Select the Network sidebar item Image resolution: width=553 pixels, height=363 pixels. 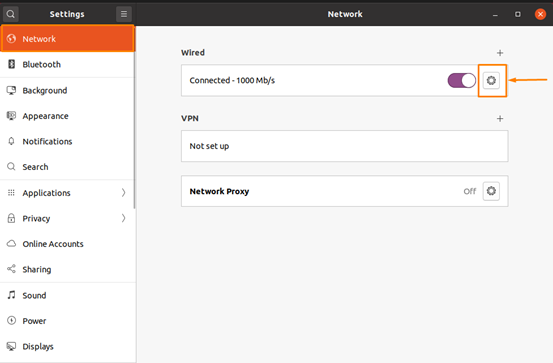[67, 39]
